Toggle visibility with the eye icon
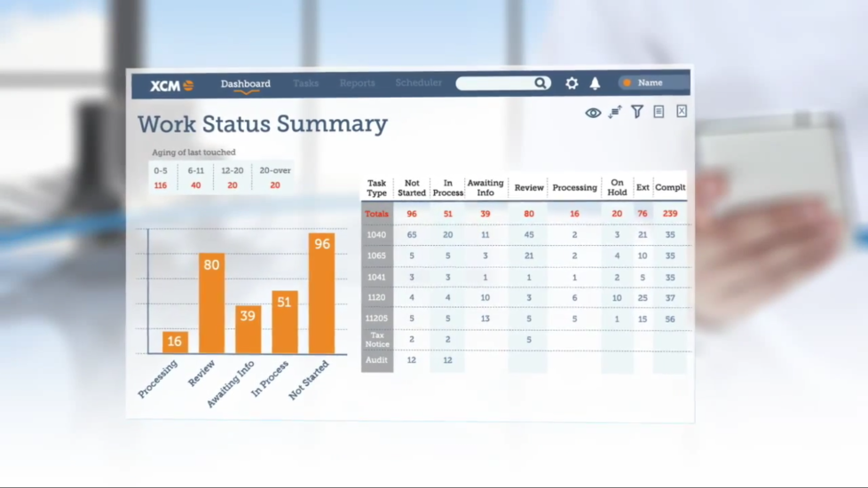The image size is (868, 488). (x=593, y=113)
